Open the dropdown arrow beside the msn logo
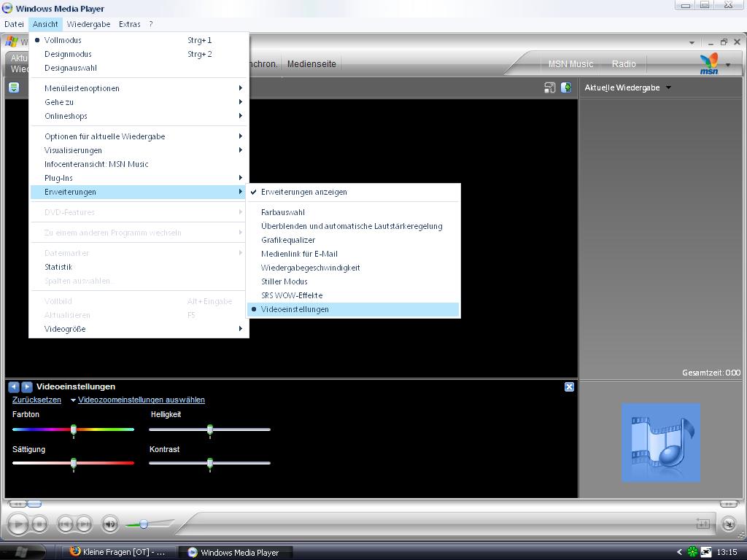 (728, 65)
